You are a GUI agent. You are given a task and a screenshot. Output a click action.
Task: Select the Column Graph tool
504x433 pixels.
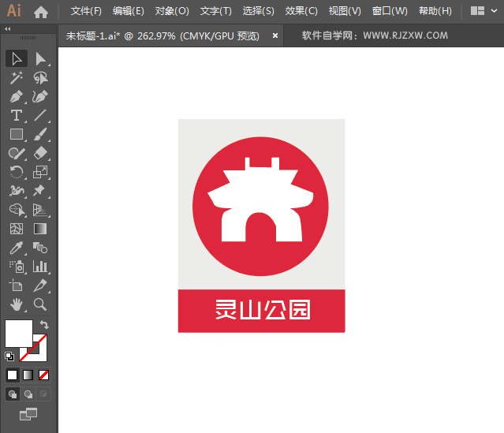point(40,267)
